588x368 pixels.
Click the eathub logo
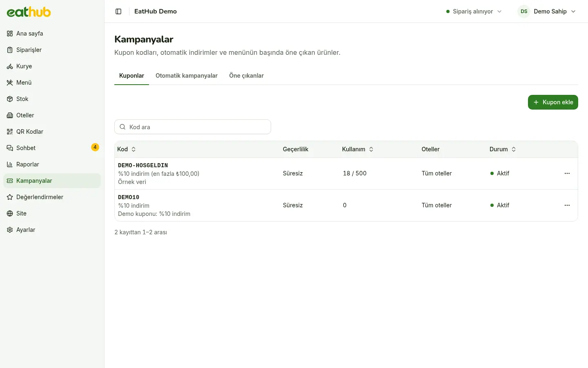click(x=29, y=12)
